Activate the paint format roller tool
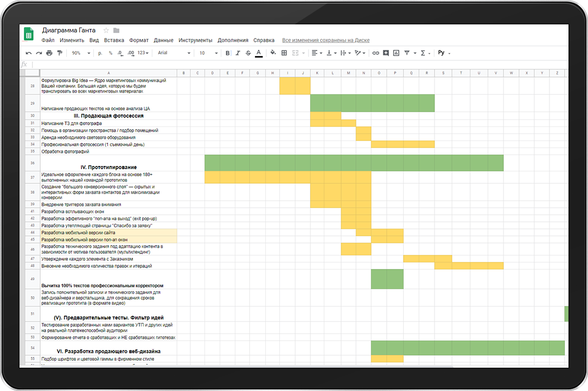Screen dimensions: 588x391 60,53
